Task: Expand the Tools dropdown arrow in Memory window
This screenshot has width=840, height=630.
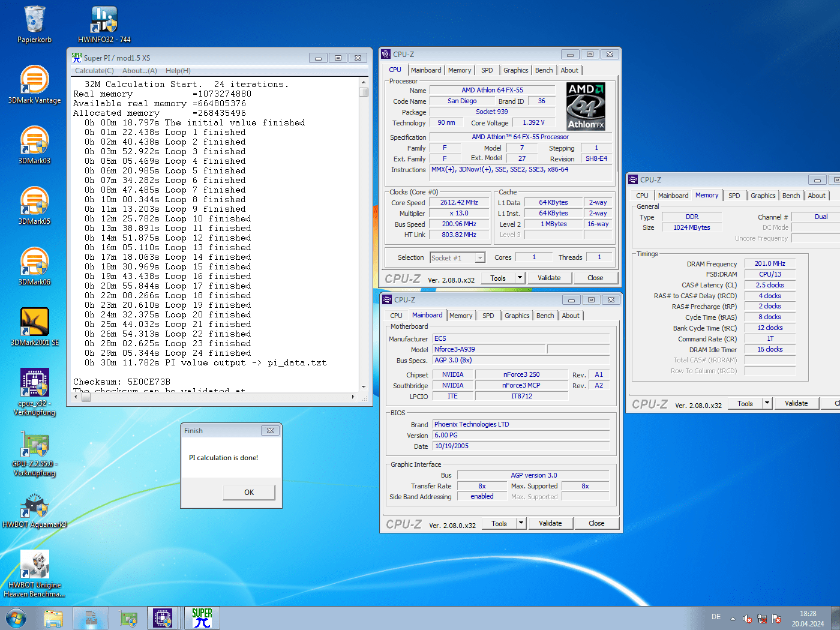Action: pyautogui.click(x=767, y=403)
